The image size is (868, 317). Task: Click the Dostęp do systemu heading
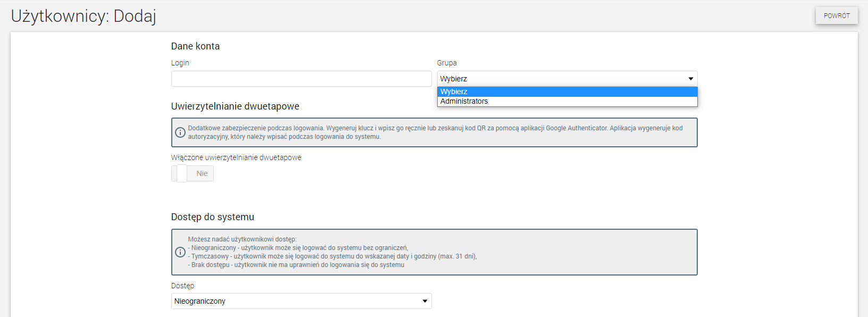click(x=213, y=217)
